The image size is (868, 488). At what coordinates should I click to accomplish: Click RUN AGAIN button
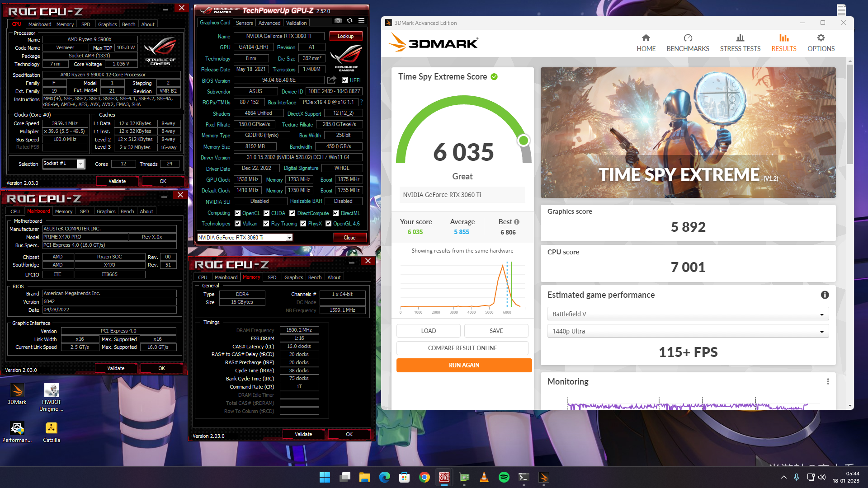tap(464, 365)
